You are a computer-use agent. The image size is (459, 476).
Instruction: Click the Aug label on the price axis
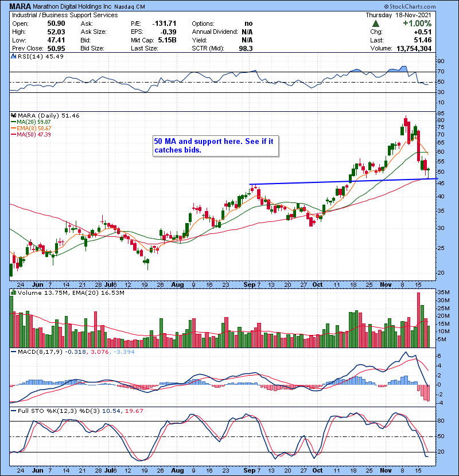click(x=177, y=285)
